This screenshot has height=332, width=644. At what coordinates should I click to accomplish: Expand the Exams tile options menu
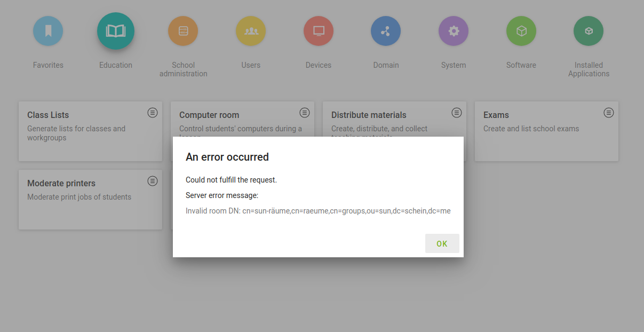coord(609,113)
